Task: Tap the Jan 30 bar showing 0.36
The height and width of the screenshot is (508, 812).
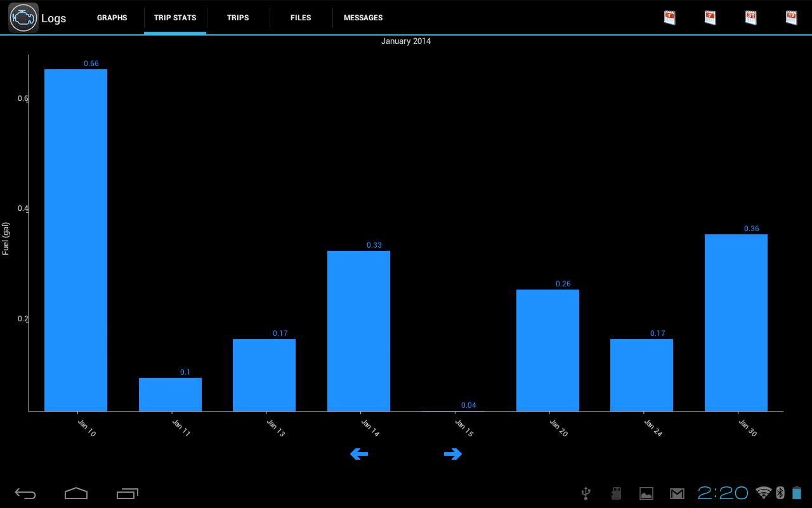Action: tap(736, 323)
